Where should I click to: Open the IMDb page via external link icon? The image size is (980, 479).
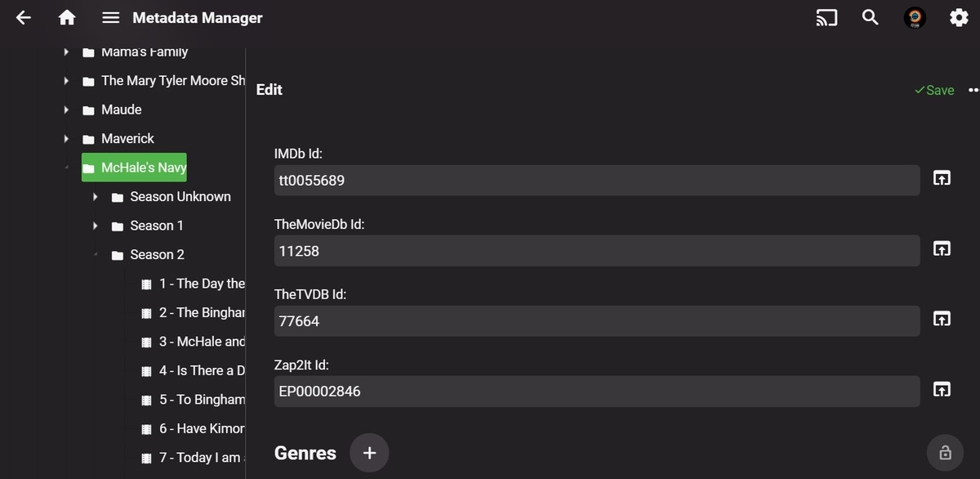tap(942, 178)
